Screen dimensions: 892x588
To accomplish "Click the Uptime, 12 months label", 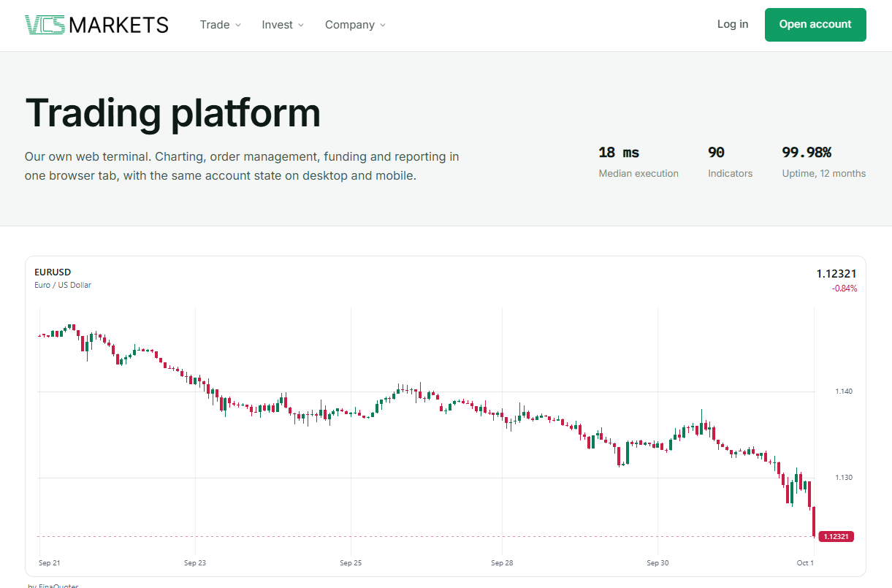I will pos(824,174).
